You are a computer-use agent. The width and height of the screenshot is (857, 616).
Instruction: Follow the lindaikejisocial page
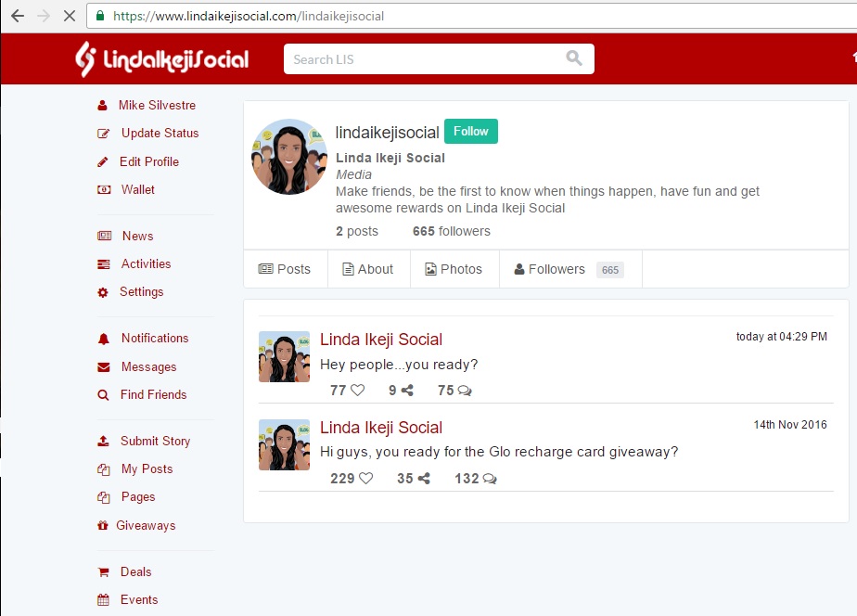pos(471,131)
